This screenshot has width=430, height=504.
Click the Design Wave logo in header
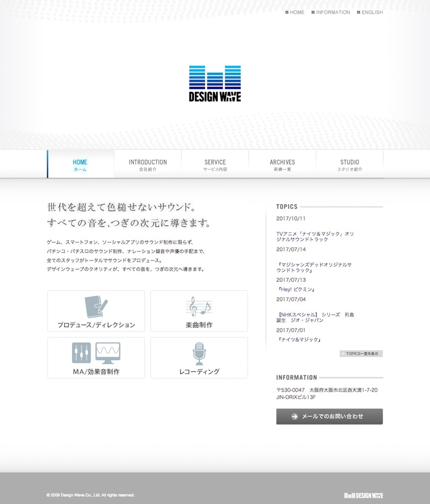pos(215,83)
